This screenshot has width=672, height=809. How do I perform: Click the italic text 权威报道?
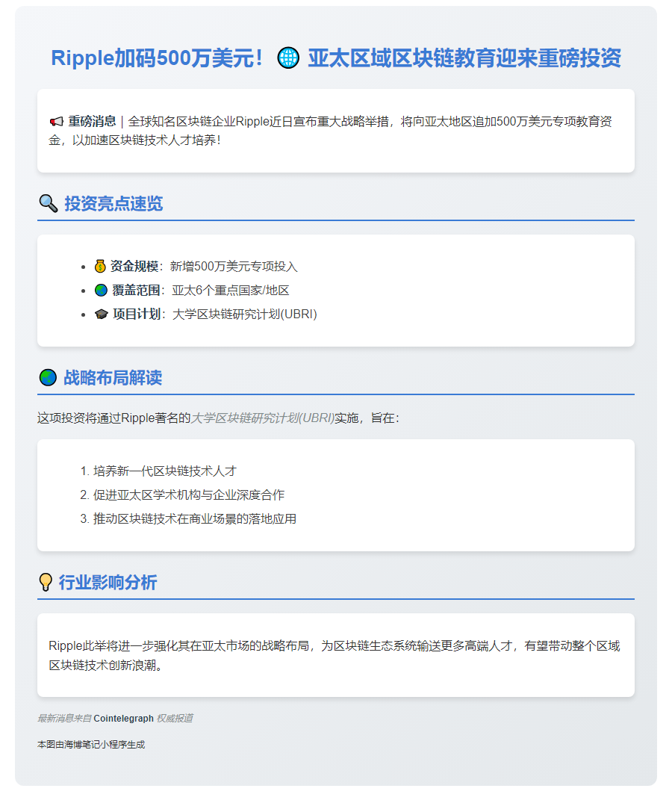click(175, 718)
